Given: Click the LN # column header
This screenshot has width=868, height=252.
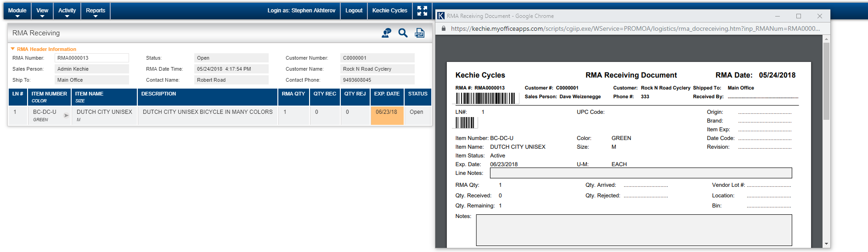Looking at the screenshot, I should tap(17, 97).
